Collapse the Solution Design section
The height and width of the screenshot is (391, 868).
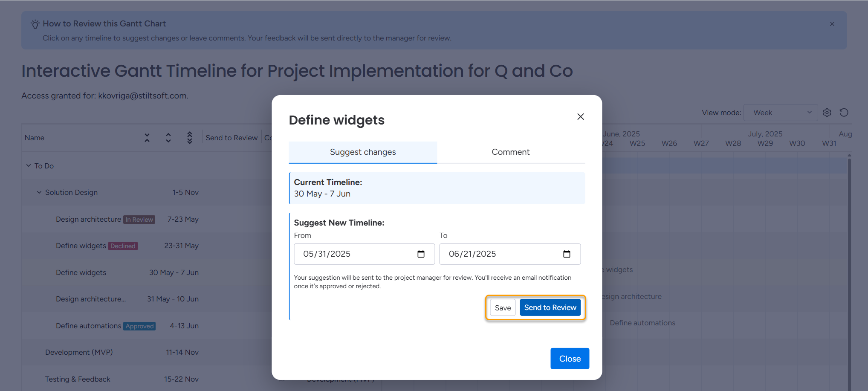coord(39,193)
